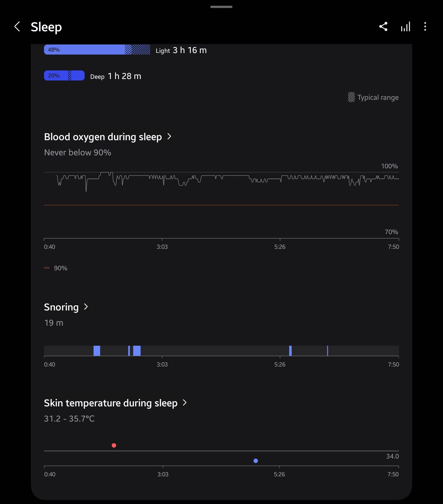Tap the 20% Deep sleep progress bar
Viewport: 443px width, 504px height.
[64, 75]
